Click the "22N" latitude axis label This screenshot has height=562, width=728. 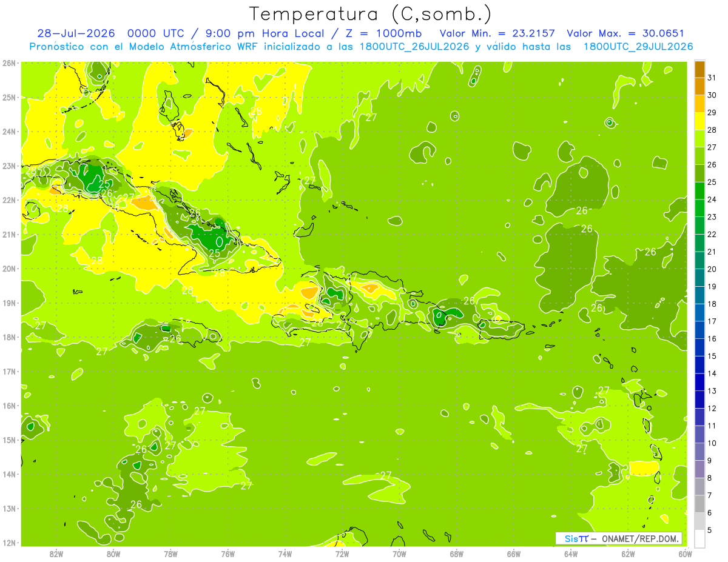[x=8, y=200]
